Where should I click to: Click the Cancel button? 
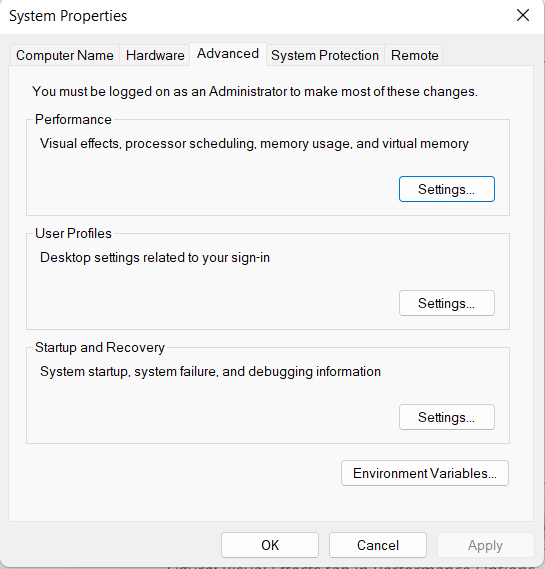coord(378,545)
